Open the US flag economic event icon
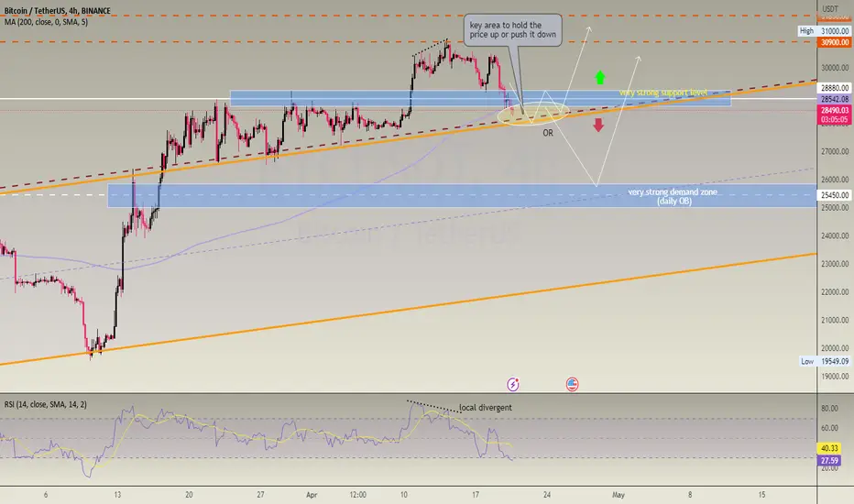854x504 pixels. [572, 385]
